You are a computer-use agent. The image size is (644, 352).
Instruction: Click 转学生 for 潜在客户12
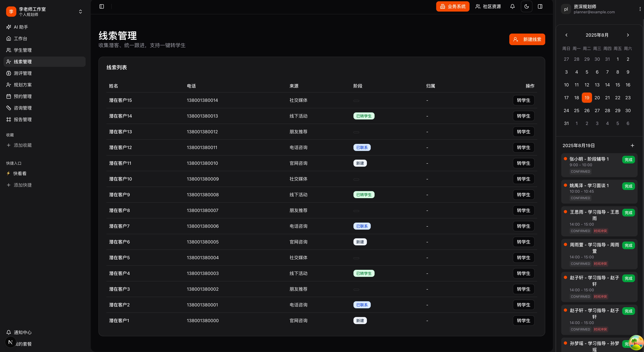click(523, 147)
